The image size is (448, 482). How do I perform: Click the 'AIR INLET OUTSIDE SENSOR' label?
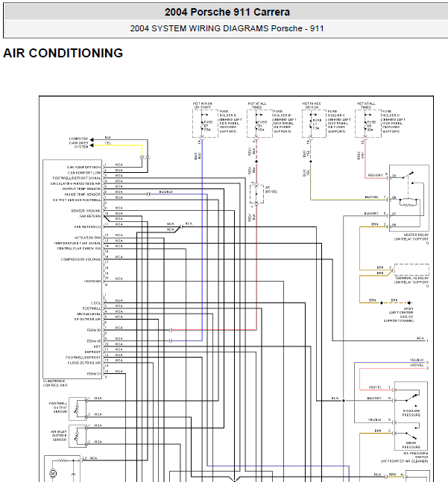[59, 436]
